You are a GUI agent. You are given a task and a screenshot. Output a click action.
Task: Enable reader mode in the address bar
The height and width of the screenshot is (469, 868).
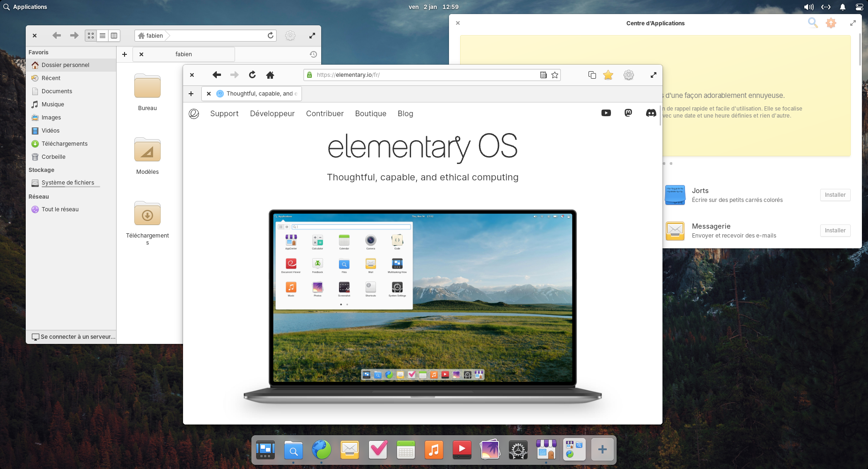(543, 75)
